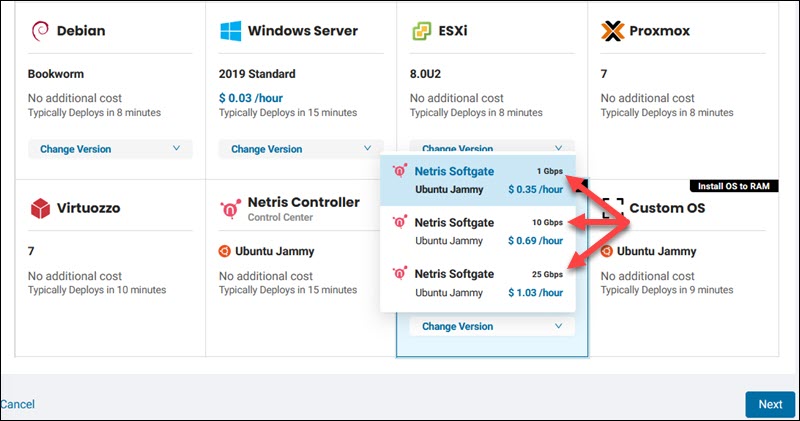Select the Netris Controller card title

pos(304,202)
